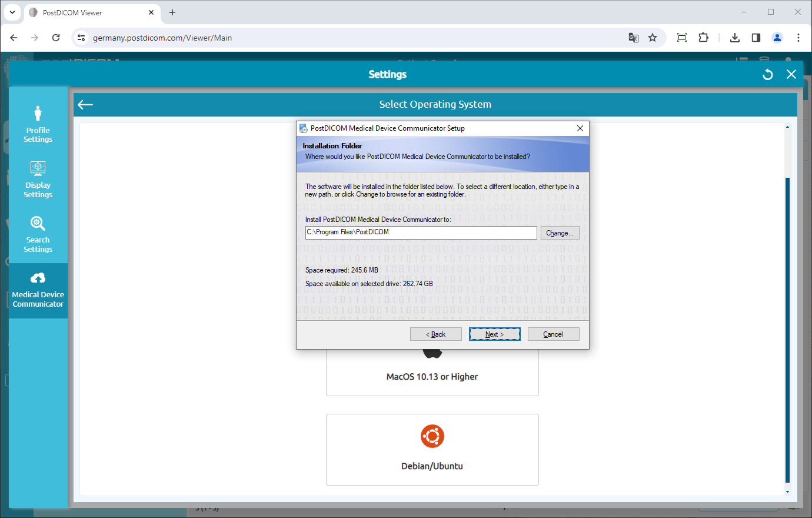Click scrollbar up arrow in Settings
812x518 pixels.
click(x=787, y=127)
